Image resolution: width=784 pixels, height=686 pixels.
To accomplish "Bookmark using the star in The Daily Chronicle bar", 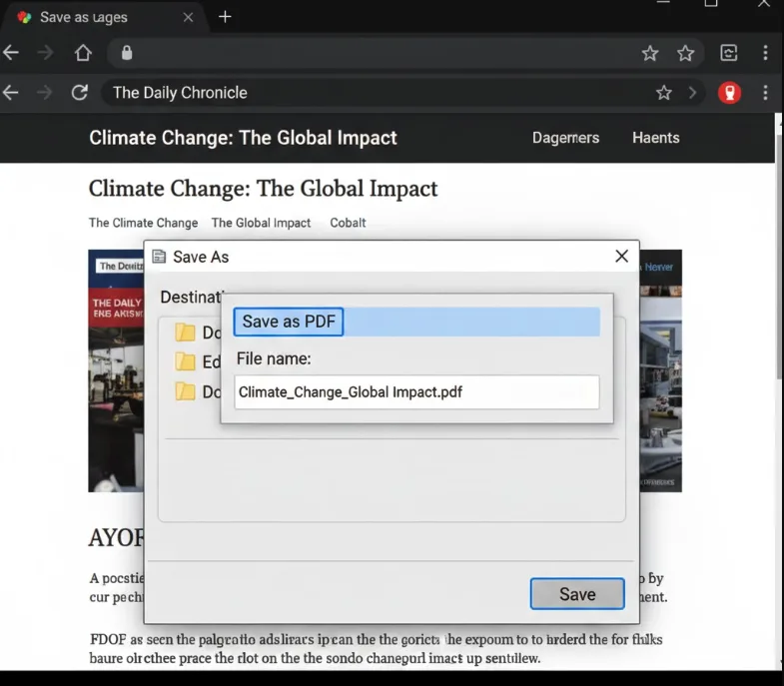I will [663, 93].
